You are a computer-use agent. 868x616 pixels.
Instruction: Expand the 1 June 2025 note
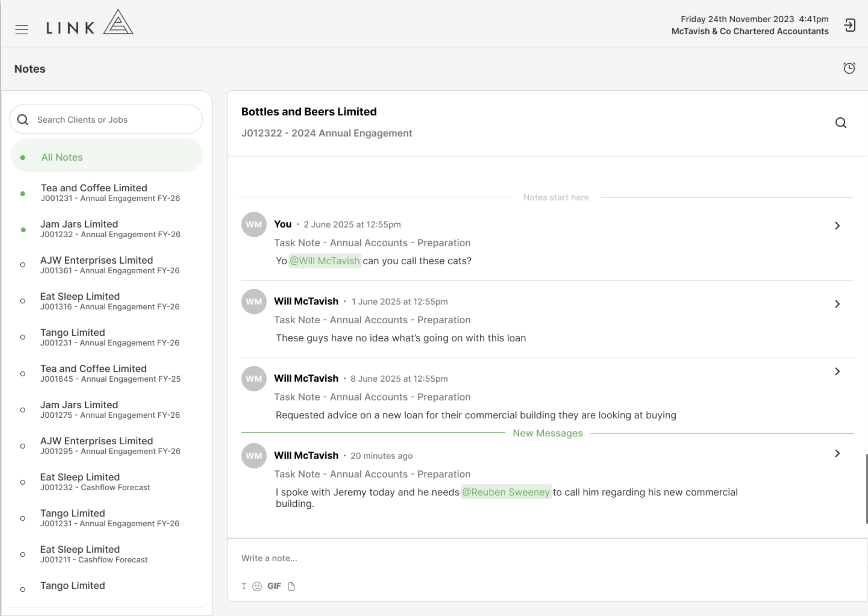pyautogui.click(x=837, y=304)
